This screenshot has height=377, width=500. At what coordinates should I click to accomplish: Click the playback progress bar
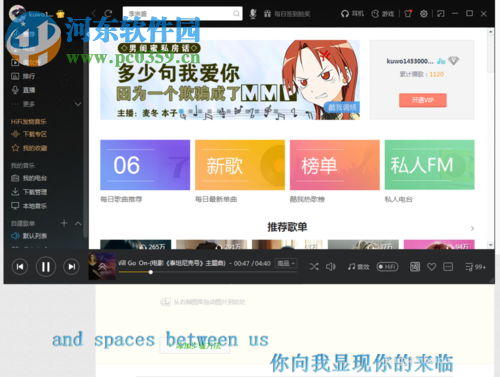(x=208, y=272)
